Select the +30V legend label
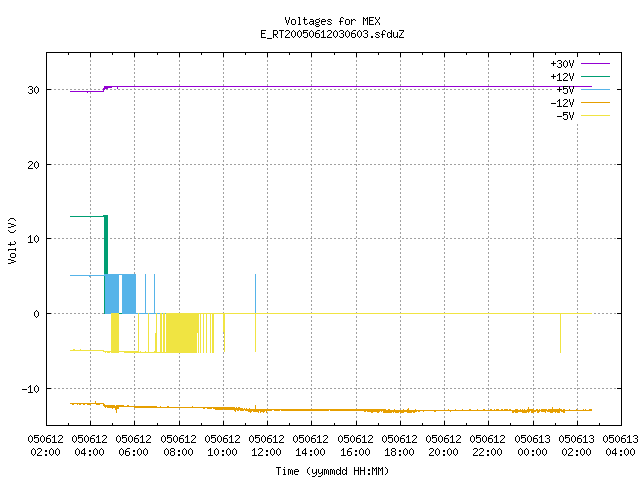640x480 pixels. [562, 64]
